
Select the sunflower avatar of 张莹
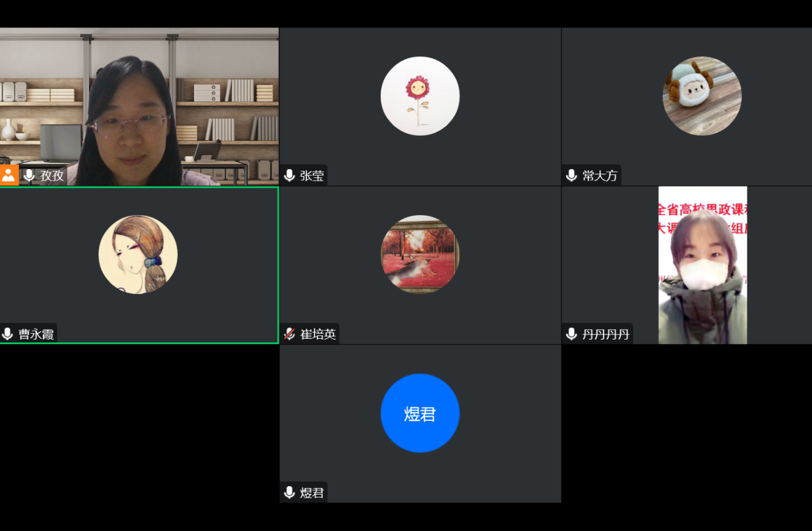point(420,96)
